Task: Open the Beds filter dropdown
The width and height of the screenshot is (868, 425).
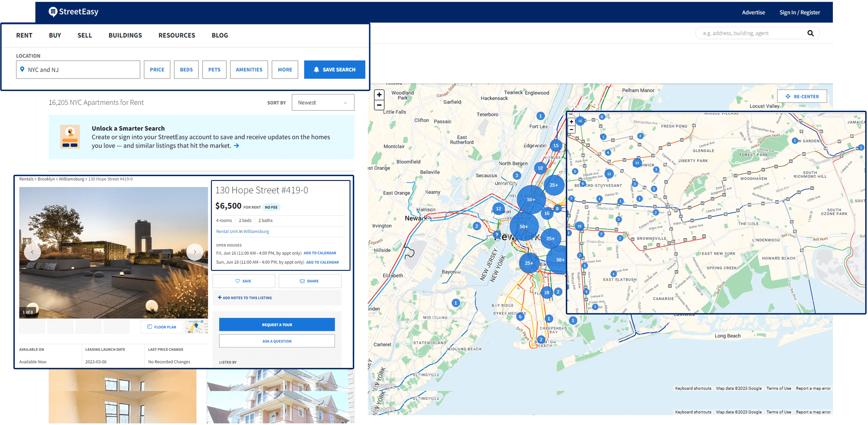Action: point(186,69)
